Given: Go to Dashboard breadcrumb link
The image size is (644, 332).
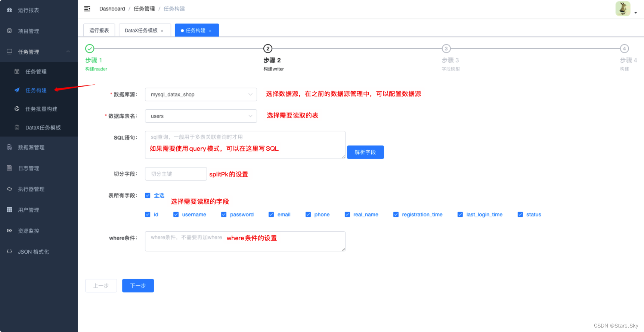Looking at the screenshot, I should click(112, 9).
